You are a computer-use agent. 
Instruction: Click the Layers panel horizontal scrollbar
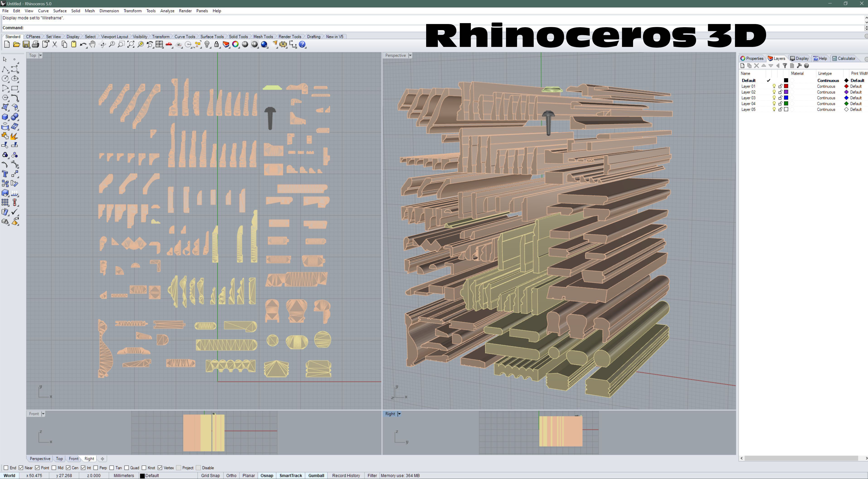[801, 458]
